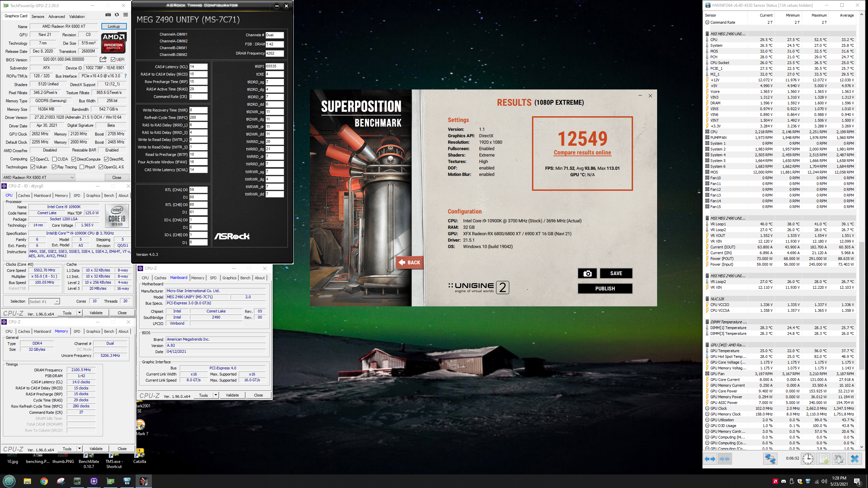Image resolution: width=868 pixels, height=488 pixels.
Task: Toggle the Vulkan checkbox
Action: click(33, 167)
